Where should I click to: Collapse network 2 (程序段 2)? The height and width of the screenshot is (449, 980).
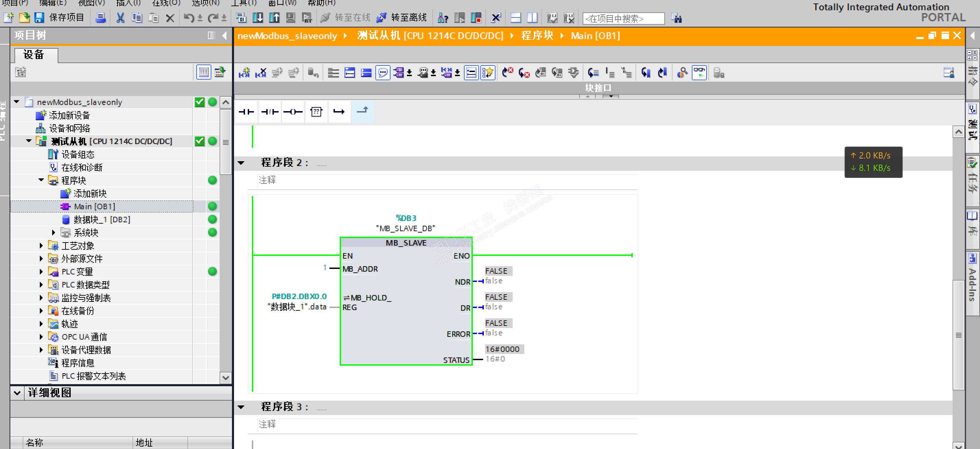(241, 163)
